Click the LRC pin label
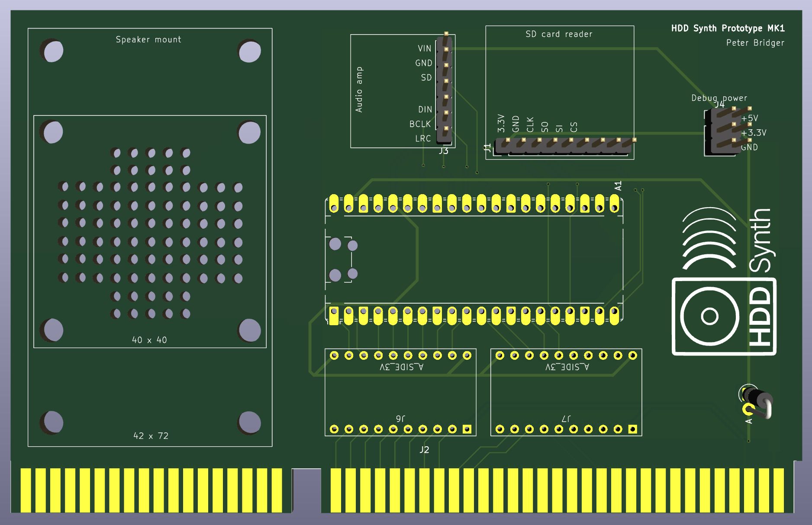Viewport: 812px width, 525px height. (x=423, y=138)
